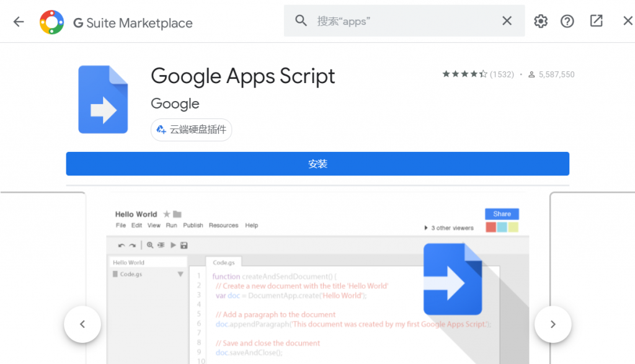Click the Google Apps Script title
635x364 pixels.
(243, 76)
